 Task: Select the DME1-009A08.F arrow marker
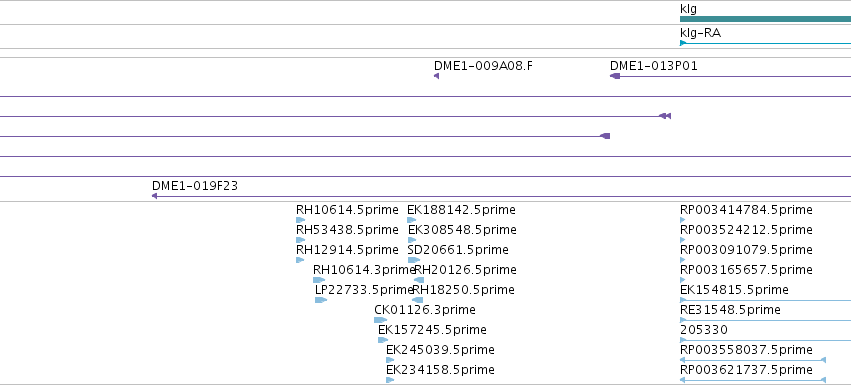(x=436, y=76)
